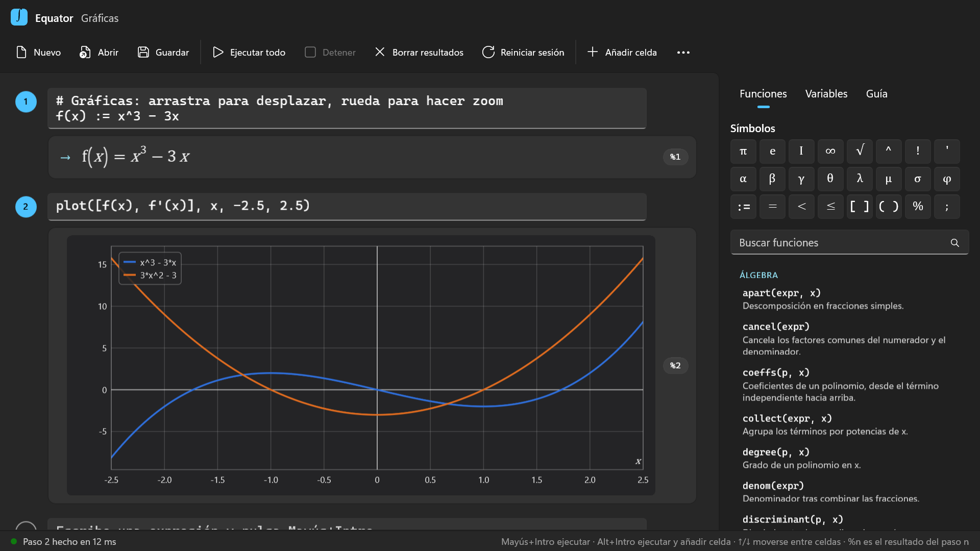The height and width of the screenshot is (551, 980).
Task: Click the Equator app logo icon
Action: pos(19,17)
